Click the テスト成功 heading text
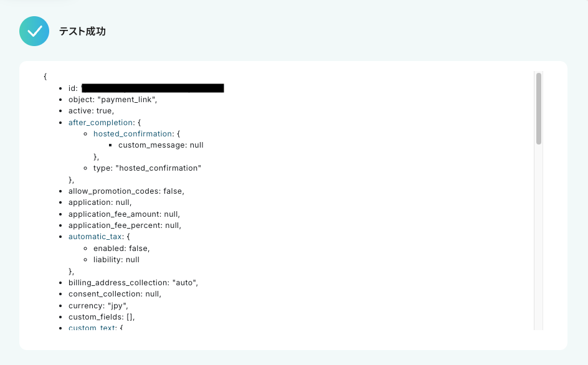Screen dimensions: 588x365 82,32
